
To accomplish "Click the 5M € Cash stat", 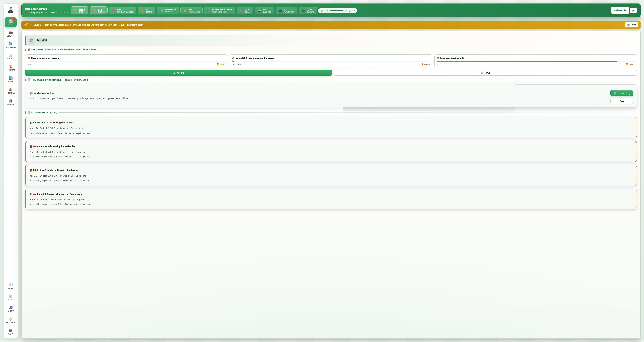I will (79, 11).
